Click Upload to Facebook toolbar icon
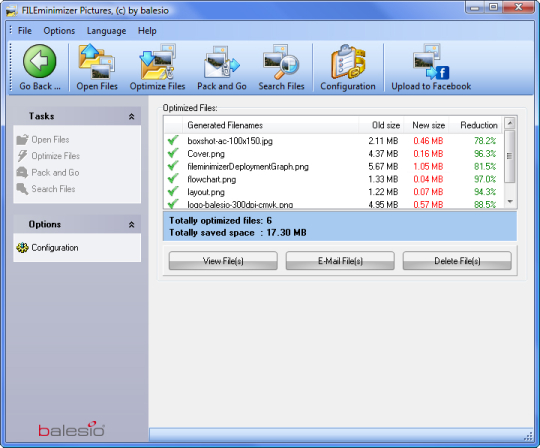Image resolution: width=540 pixels, height=448 pixels. [431, 62]
